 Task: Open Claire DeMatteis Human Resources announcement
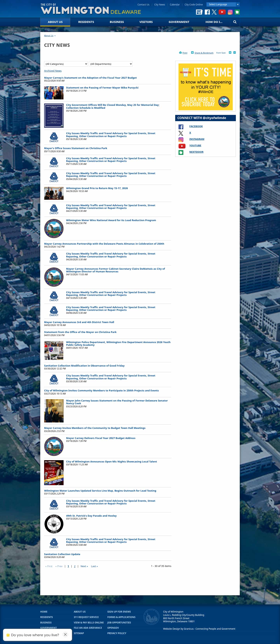[x=115, y=270]
